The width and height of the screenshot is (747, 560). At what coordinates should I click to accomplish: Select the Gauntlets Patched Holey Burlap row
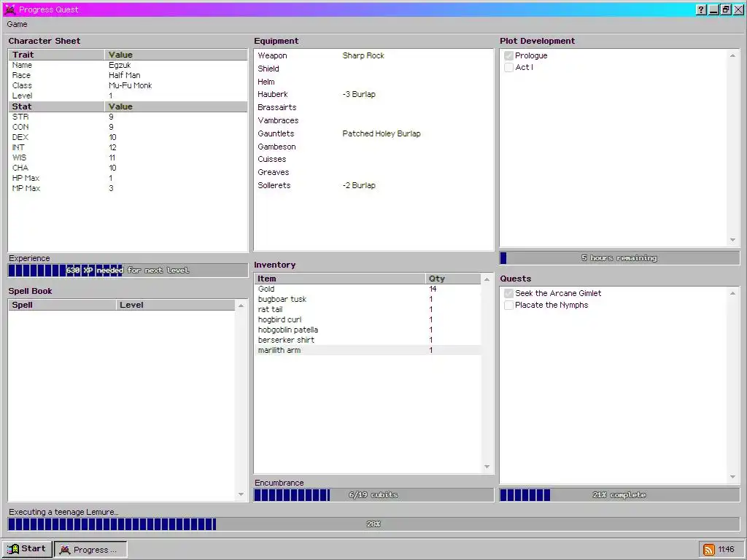[373, 134]
